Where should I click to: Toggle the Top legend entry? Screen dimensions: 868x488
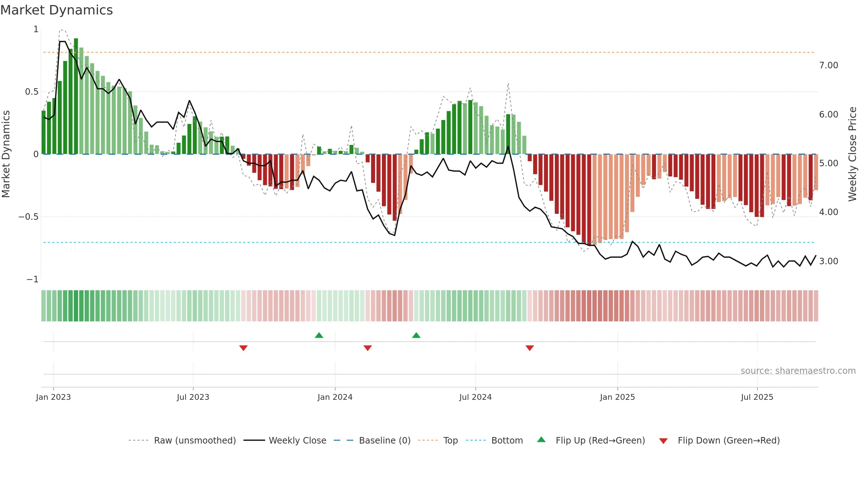coord(438,440)
